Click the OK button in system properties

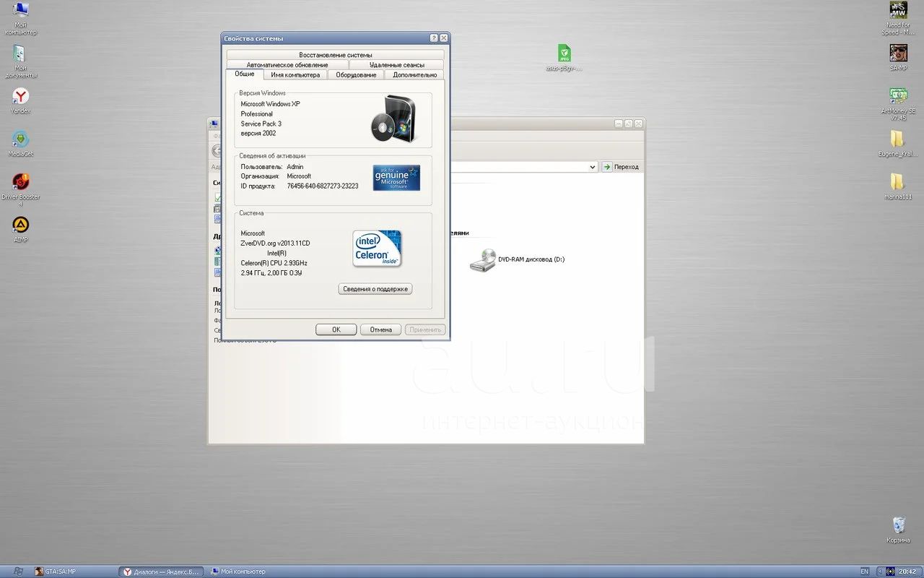(336, 329)
